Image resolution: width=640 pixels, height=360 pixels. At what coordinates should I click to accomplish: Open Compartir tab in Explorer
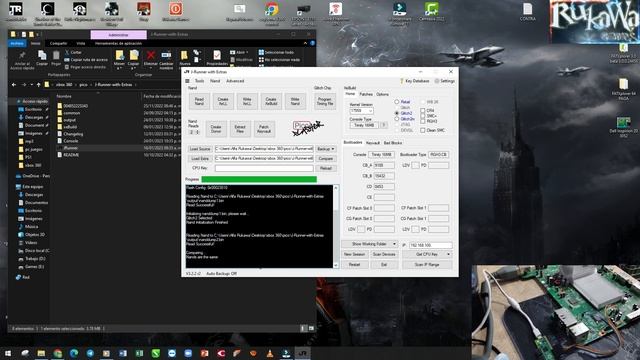58,43
